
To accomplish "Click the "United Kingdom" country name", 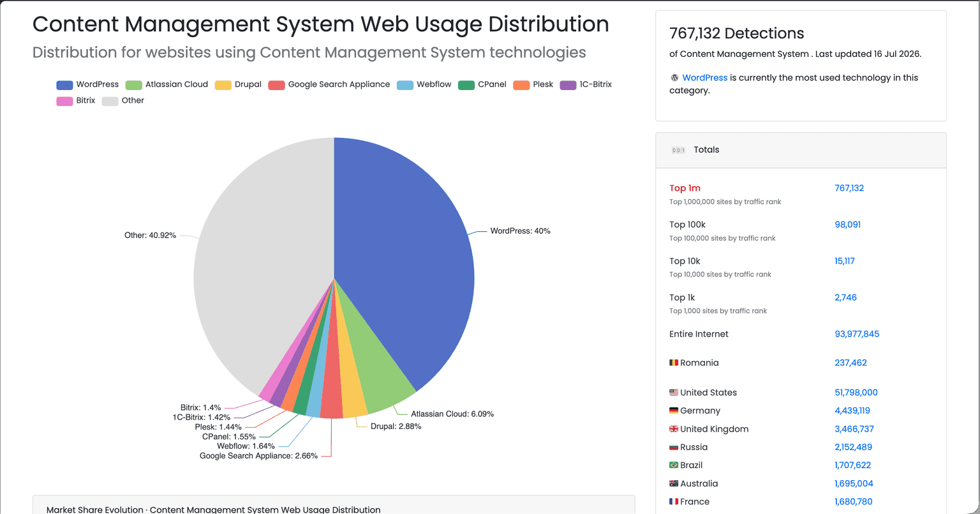I will point(715,429).
